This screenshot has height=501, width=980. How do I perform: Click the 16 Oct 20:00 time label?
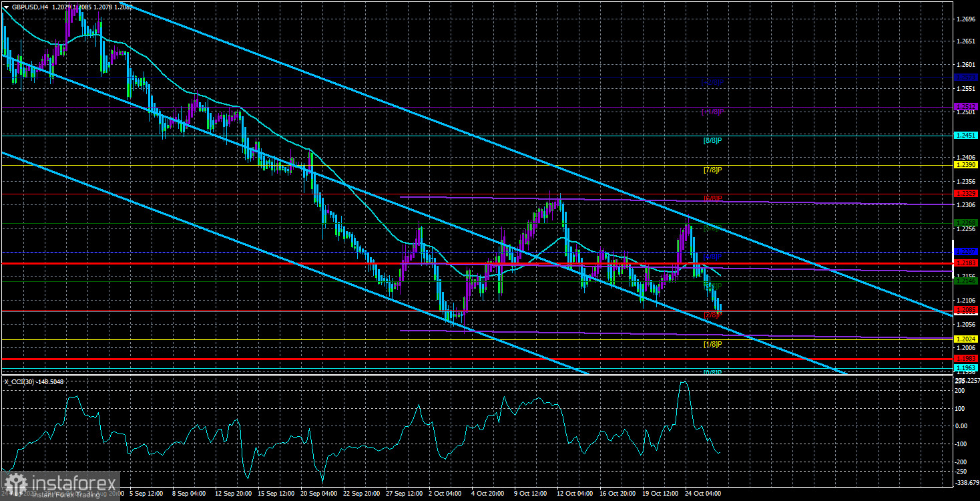tap(618, 494)
